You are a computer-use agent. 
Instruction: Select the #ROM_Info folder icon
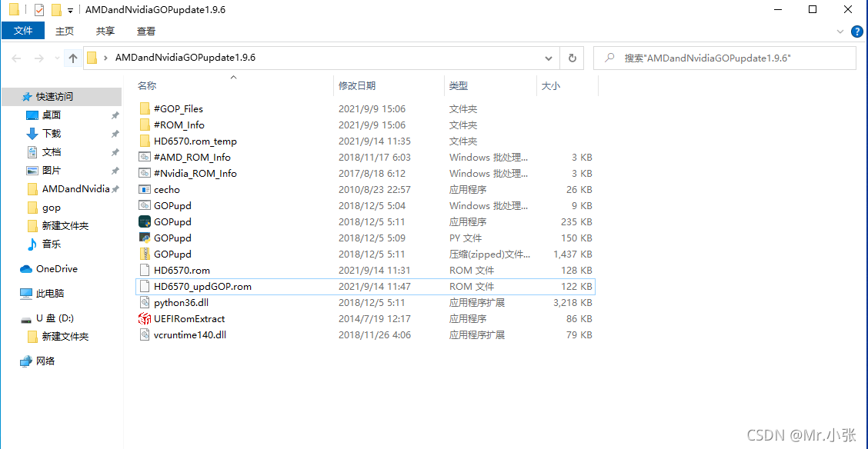click(145, 125)
